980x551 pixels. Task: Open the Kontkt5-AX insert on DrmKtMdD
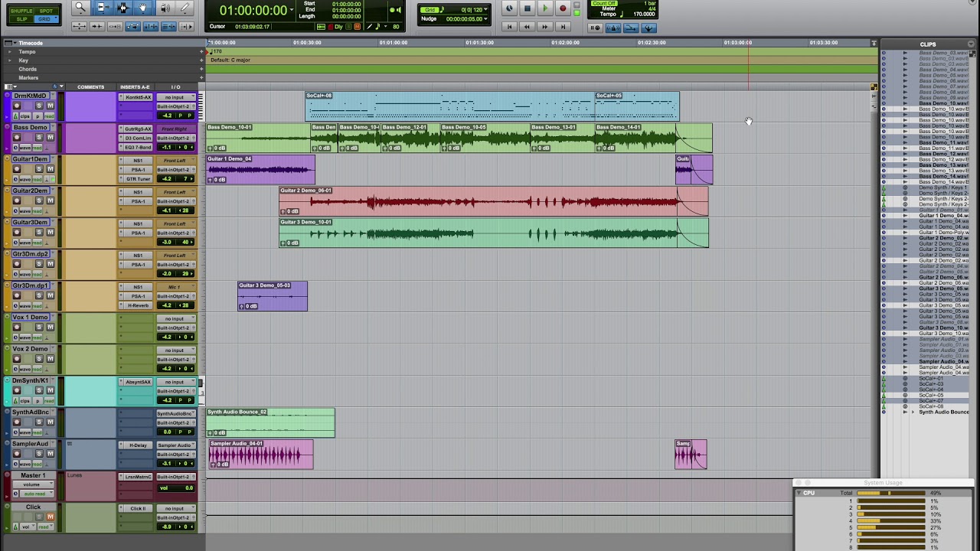pyautogui.click(x=139, y=97)
